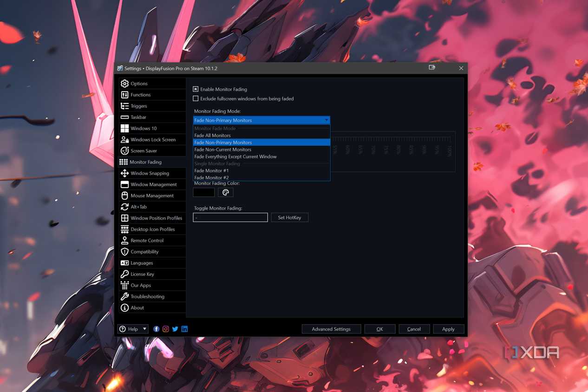This screenshot has width=588, height=392.
Task: Click the color palette picker icon
Action: pyautogui.click(x=226, y=192)
